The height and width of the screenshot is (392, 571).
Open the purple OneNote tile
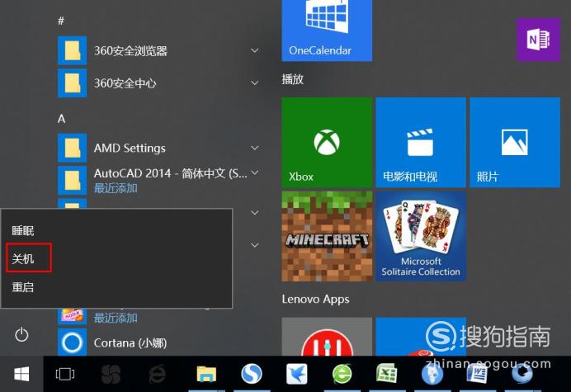coord(538,40)
